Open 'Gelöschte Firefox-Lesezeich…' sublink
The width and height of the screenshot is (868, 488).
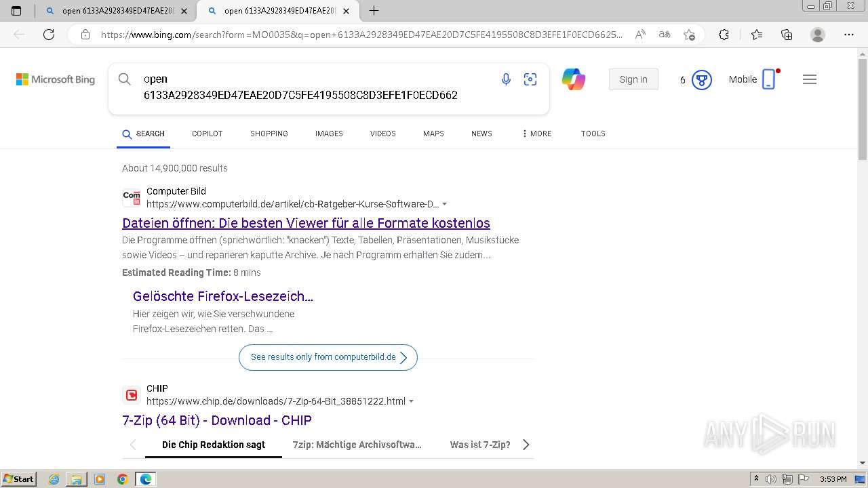[x=223, y=296]
